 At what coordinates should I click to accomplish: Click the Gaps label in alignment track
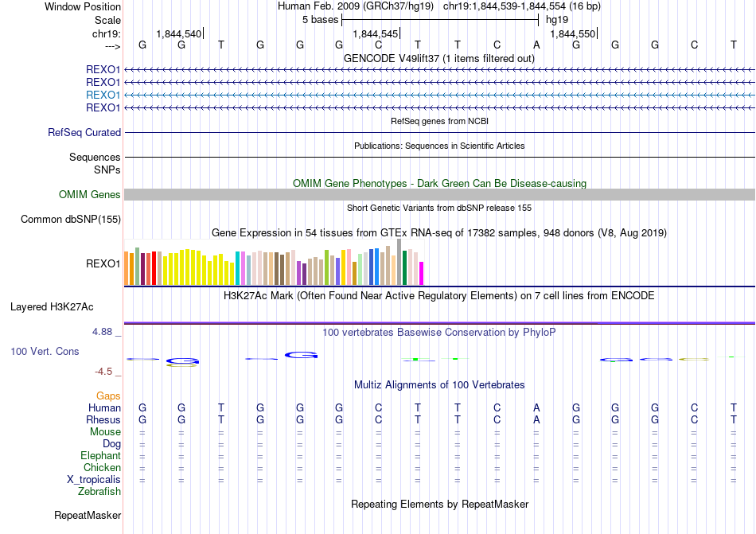tap(108, 396)
